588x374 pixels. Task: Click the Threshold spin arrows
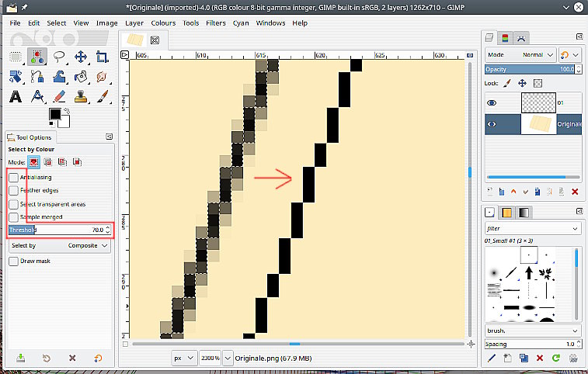pos(108,230)
